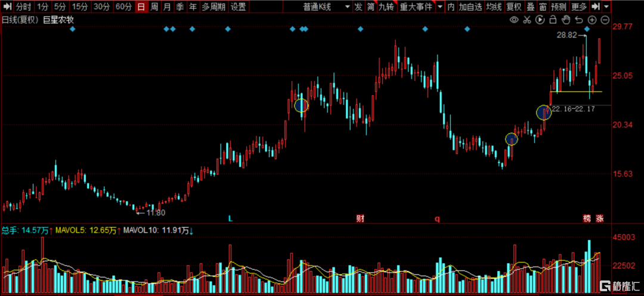644x296 pixels.
Task: Select the 季 quarterly period tab
Action: click(179, 7)
